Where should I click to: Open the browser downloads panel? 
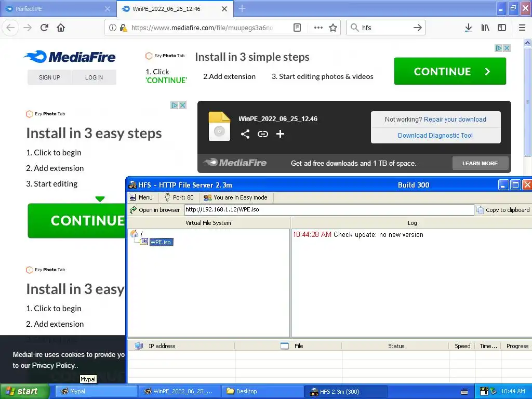point(468,28)
